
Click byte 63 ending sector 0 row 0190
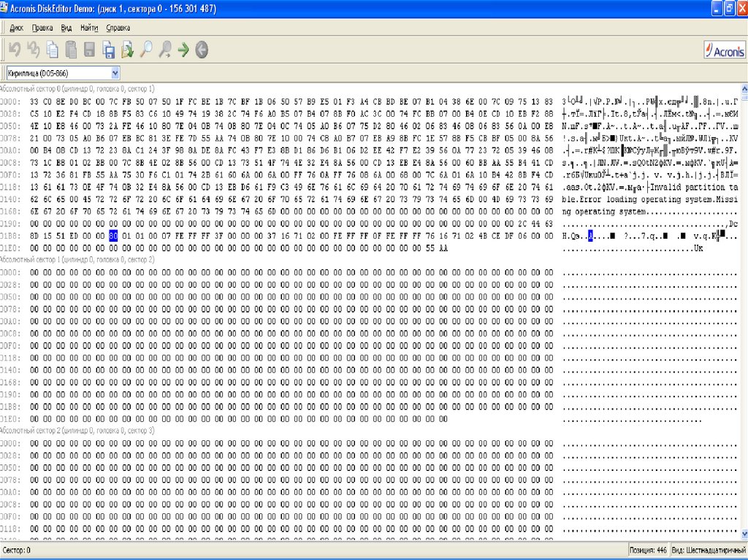(549, 223)
